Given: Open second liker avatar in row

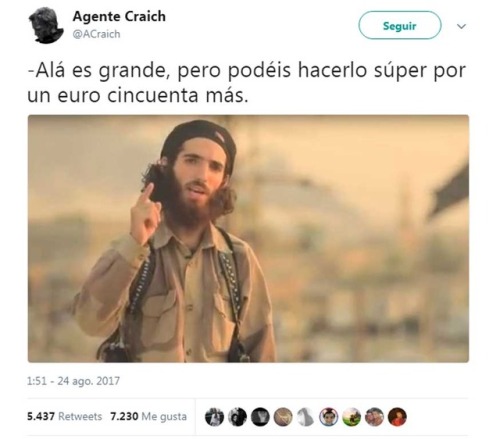Looking at the screenshot, I should (x=237, y=417).
